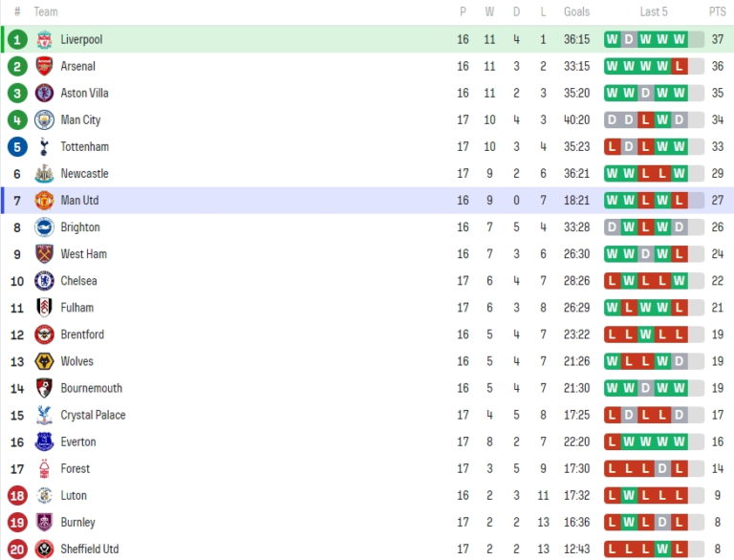Click the Liverpool club crest icon
The width and height of the screenshot is (734, 560).
click(x=44, y=40)
